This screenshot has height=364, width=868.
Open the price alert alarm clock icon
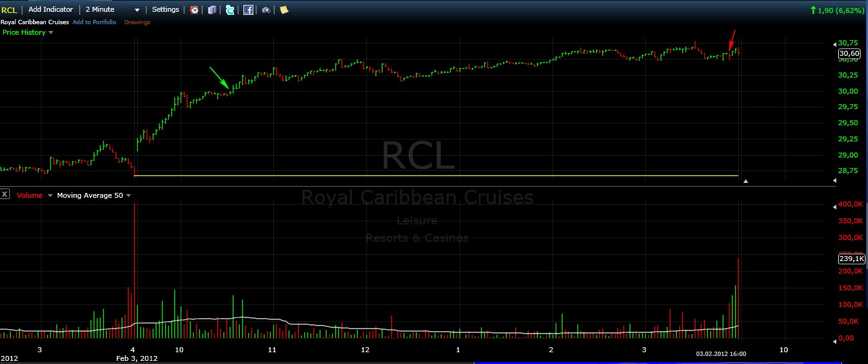click(x=194, y=10)
